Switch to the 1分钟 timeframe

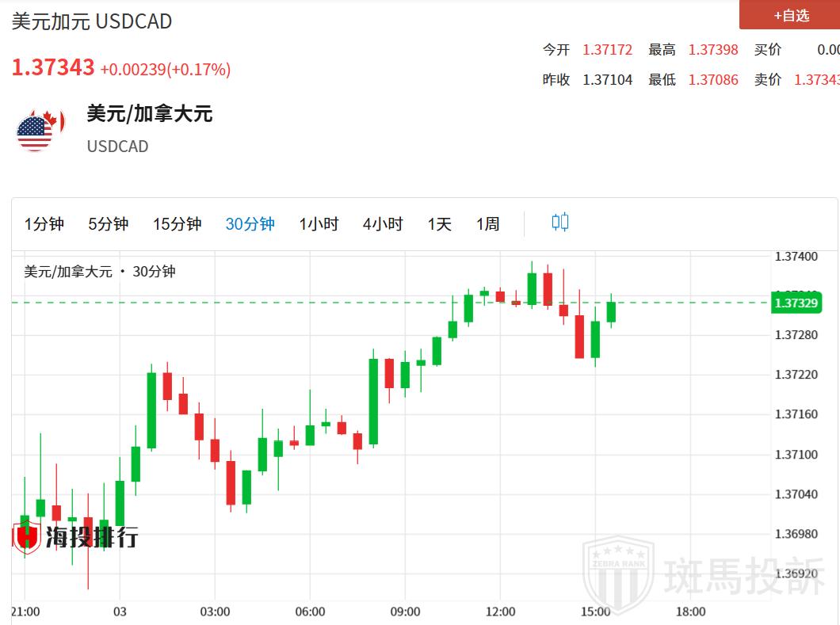[x=44, y=224]
